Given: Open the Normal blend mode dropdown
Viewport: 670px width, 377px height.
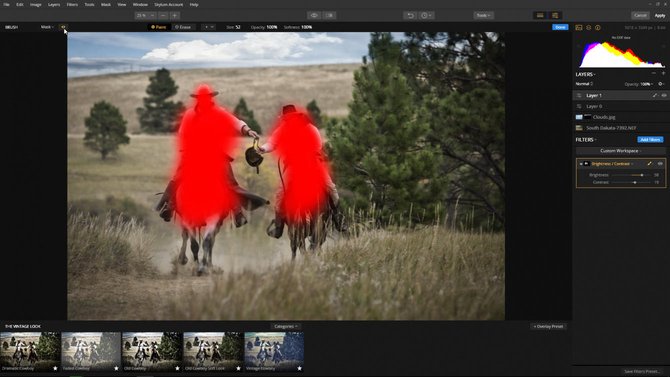Looking at the screenshot, I should [584, 84].
